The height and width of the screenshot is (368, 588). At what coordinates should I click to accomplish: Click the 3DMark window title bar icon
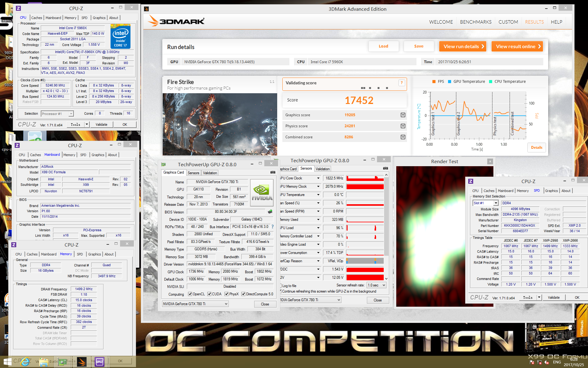[146, 9]
